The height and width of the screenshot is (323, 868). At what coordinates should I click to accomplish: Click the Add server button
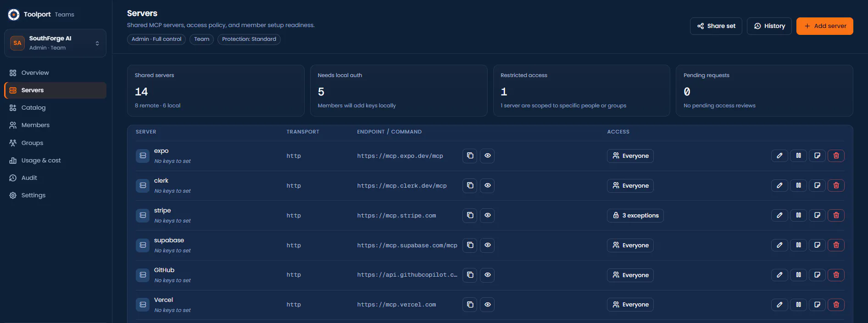[x=825, y=26]
